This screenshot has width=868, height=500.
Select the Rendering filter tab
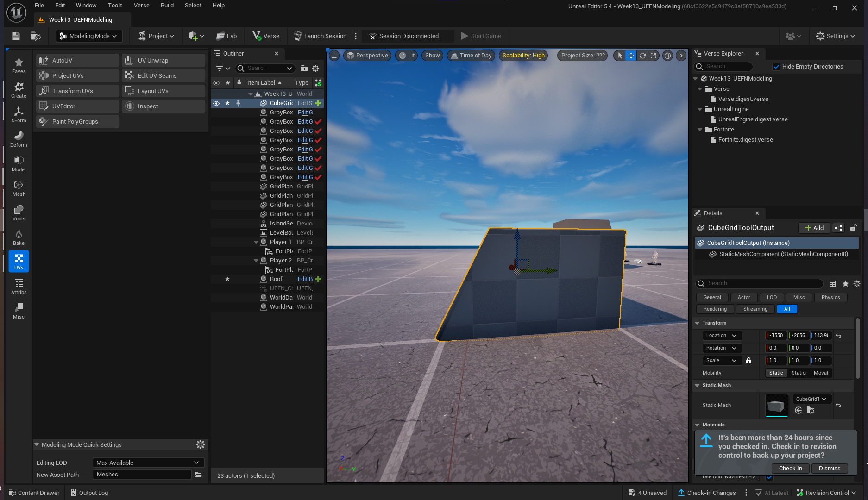(x=715, y=309)
